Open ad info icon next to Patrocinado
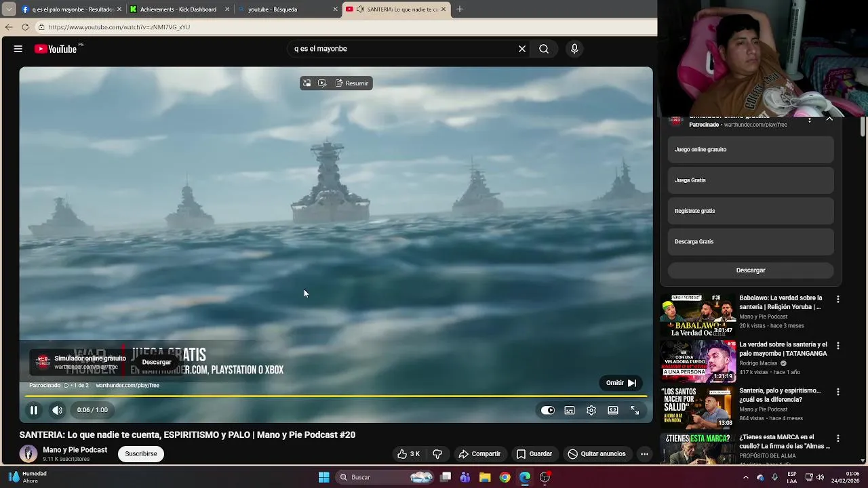 tap(66, 385)
